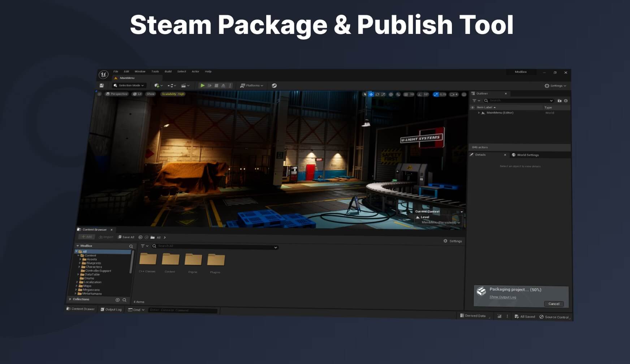This screenshot has height=364, width=630.
Task: Open the viewport Show menu
Action: (151, 94)
